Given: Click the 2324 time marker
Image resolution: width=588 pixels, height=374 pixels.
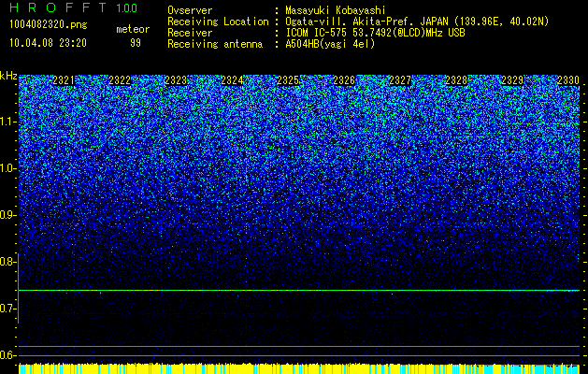Looking at the screenshot, I should (232, 80).
